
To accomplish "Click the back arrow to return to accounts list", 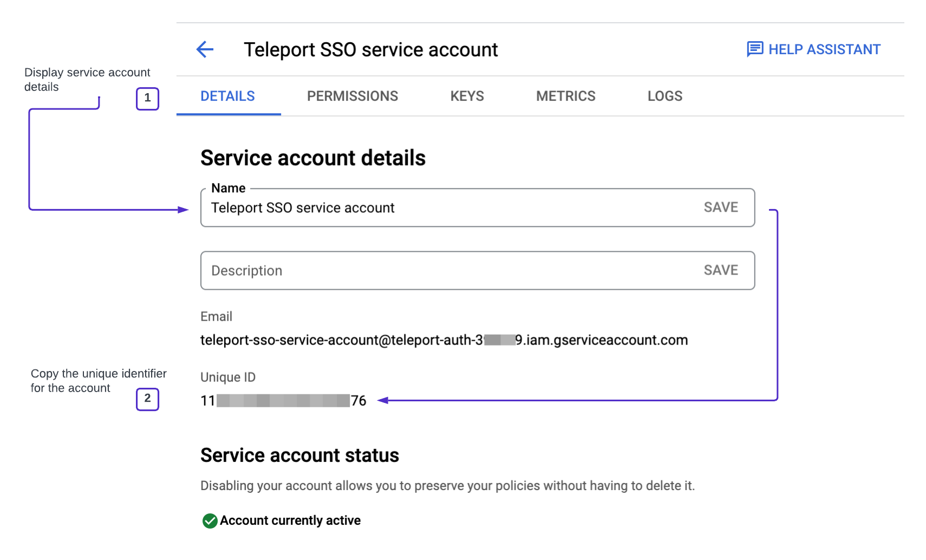I will click(x=204, y=49).
